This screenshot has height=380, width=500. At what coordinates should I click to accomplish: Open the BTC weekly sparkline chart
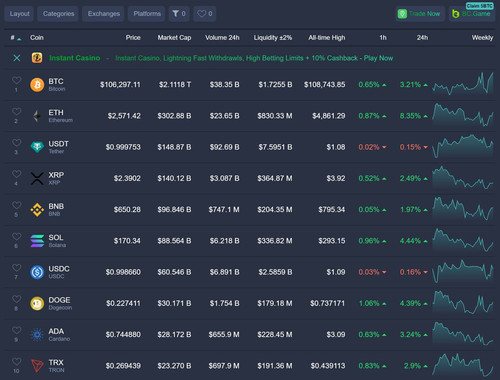[463, 83]
